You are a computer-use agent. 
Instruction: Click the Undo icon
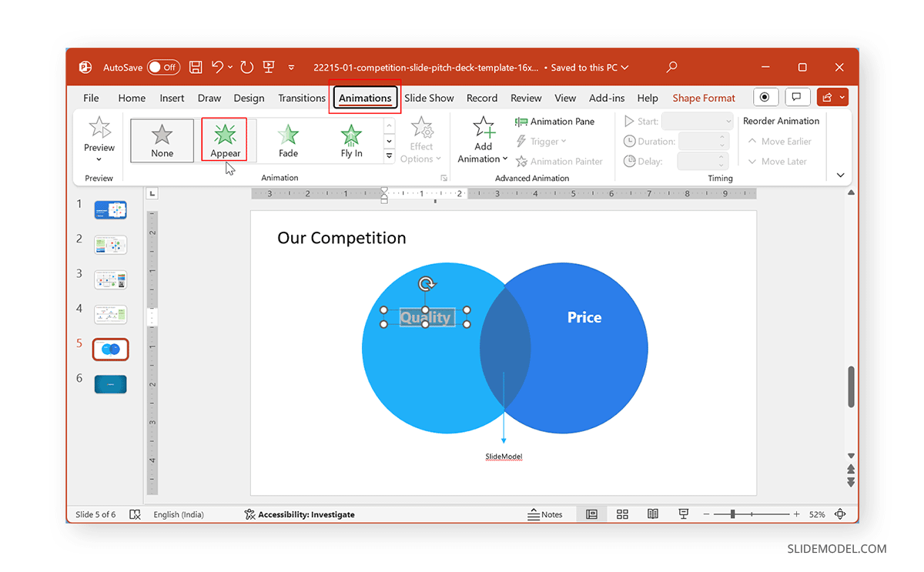point(218,66)
